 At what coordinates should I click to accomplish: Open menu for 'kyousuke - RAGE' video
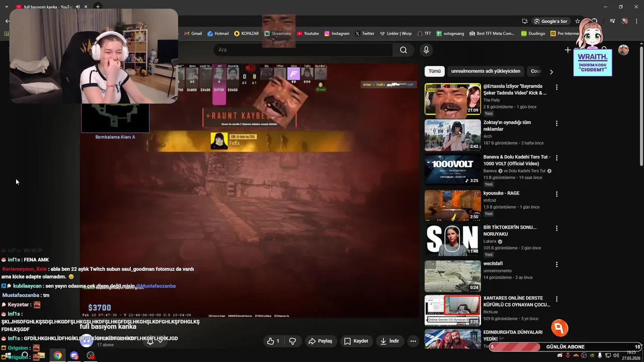click(556, 194)
